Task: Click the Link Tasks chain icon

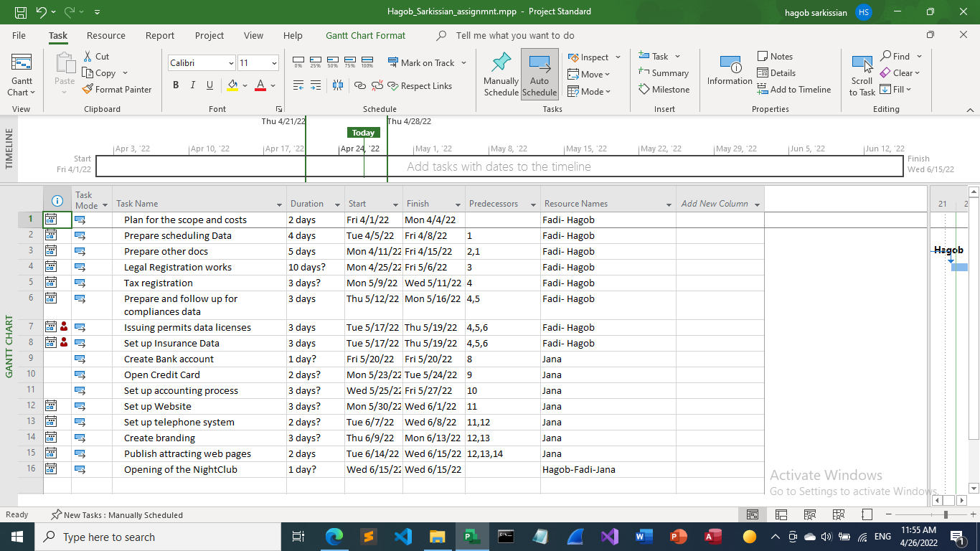Action: pyautogui.click(x=360, y=85)
